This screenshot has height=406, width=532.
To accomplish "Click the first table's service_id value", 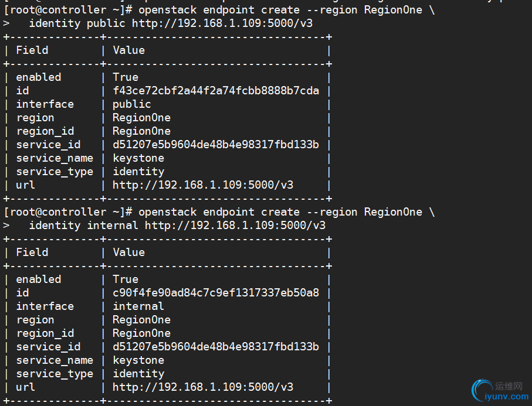I will click(x=216, y=145).
